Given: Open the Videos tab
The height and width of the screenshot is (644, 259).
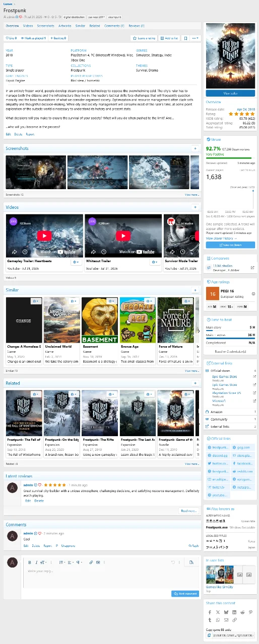Looking at the screenshot, I should [28, 26].
